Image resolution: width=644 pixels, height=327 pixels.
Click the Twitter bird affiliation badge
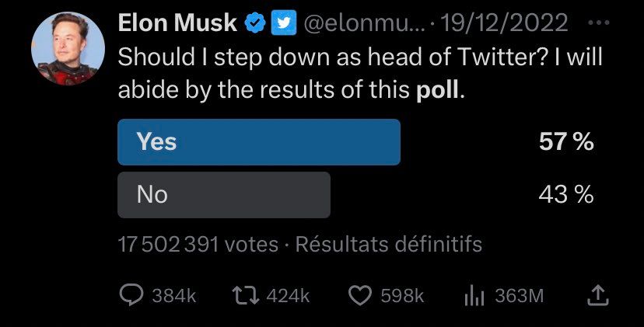[x=283, y=23]
